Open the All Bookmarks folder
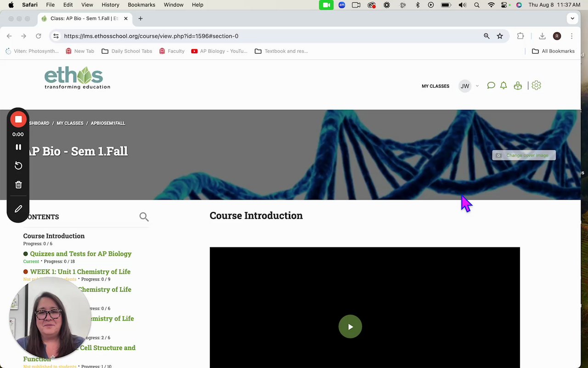This screenshot has height=368, width=588. click(x=553, y=51)
